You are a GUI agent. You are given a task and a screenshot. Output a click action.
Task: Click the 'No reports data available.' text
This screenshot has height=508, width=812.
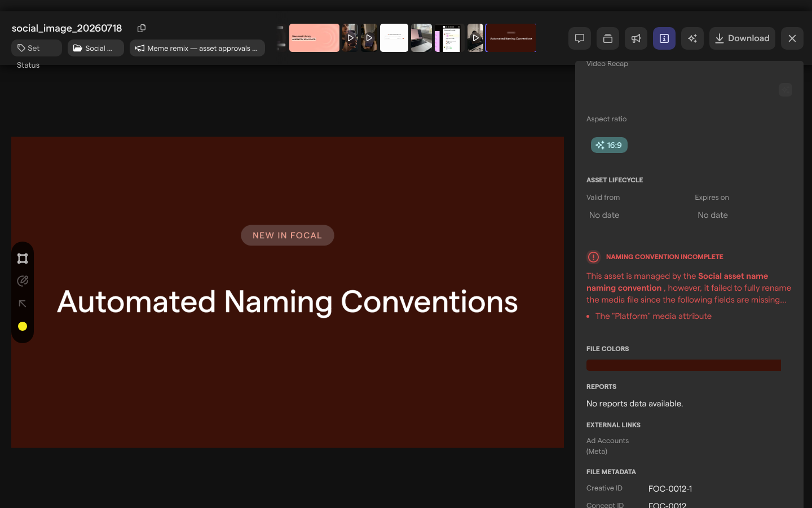(634, 404)
